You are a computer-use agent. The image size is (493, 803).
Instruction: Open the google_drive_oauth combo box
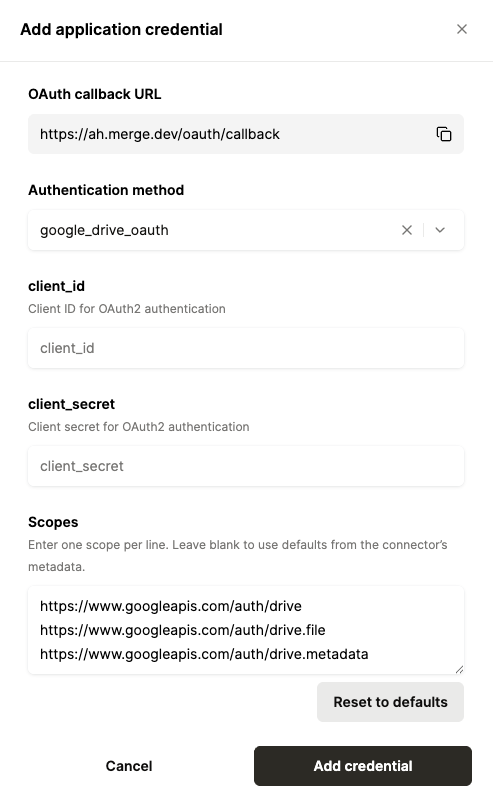point(246,230)
